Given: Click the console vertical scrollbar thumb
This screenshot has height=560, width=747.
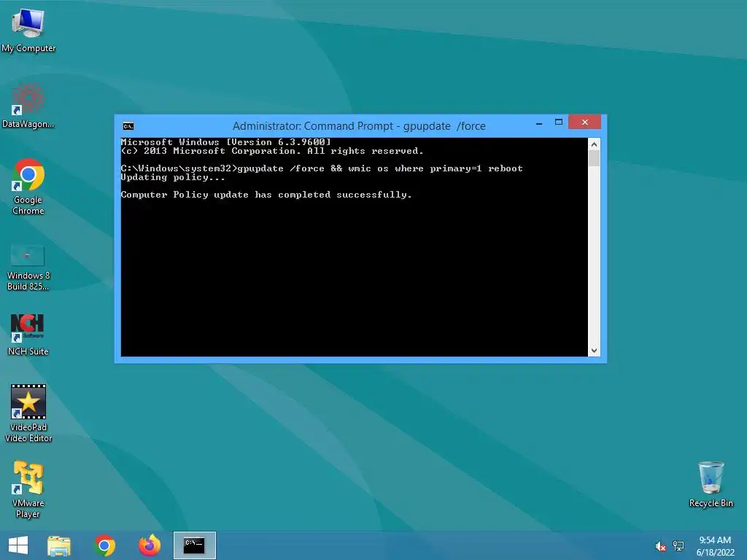Looking at the screenshot, I should tap(594, 158).
